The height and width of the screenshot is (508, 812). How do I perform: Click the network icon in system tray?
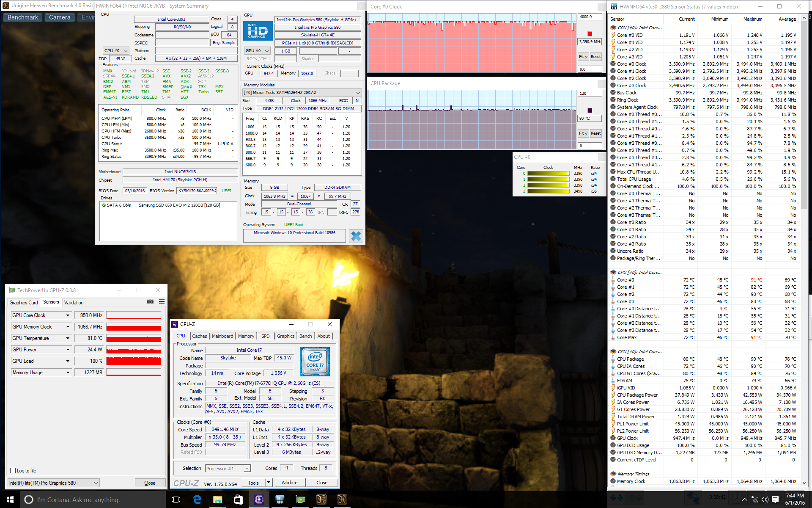pyautogui.click(x=755, y=500)
